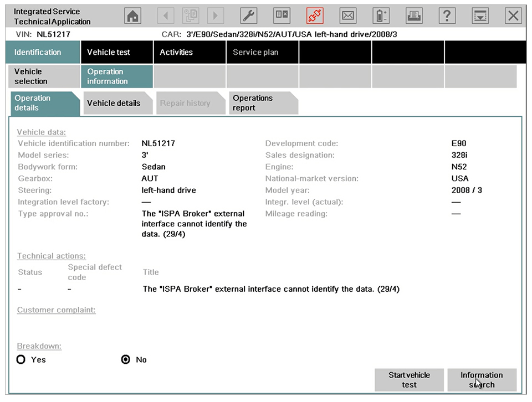Check the battery status icon
Screen dimensions: 532x402
tap(382, 16)
